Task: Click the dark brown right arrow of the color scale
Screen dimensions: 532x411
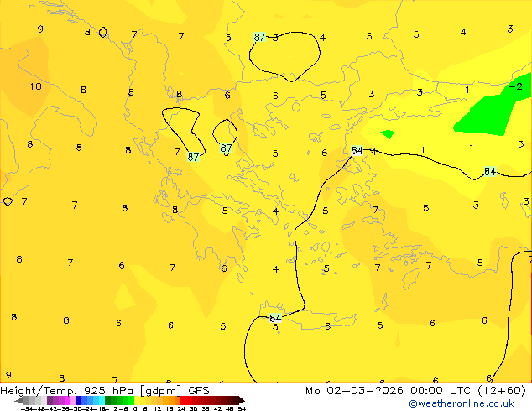Action: [242, 401]
